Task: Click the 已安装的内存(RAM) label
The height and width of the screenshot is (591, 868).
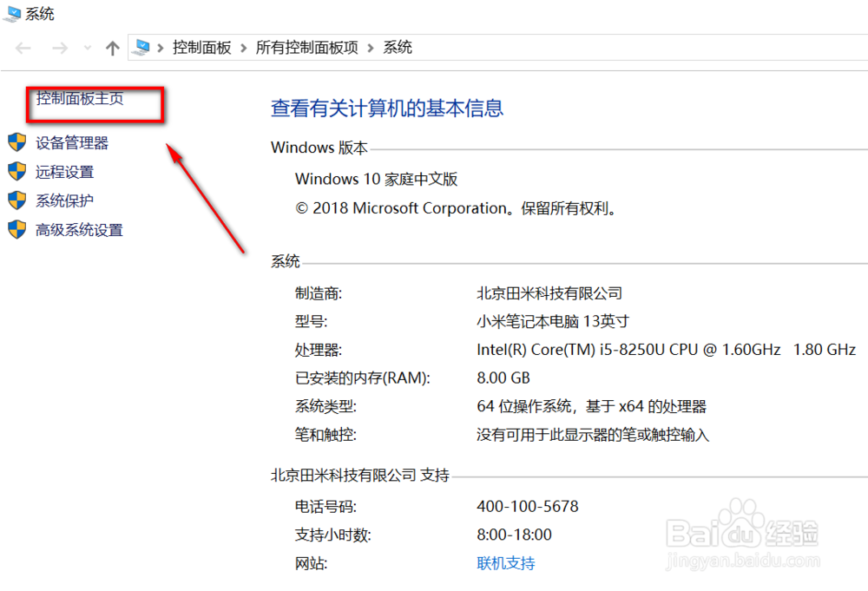Action: (363, 378)
